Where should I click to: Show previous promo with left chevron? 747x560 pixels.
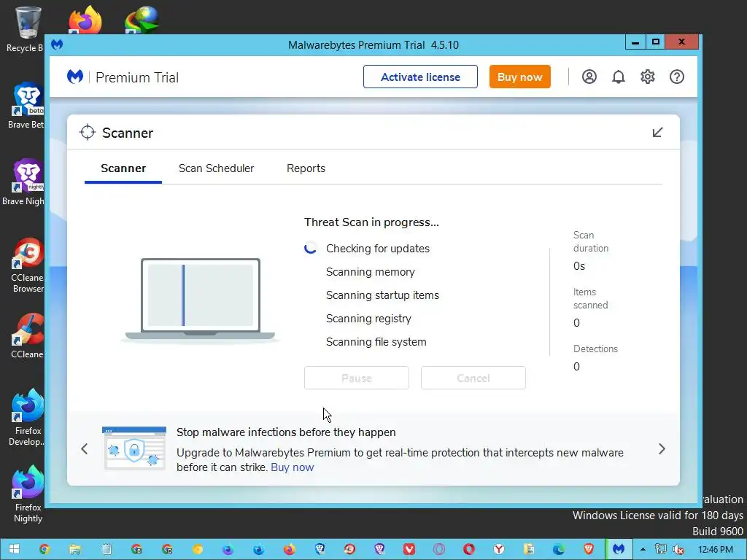(x=85, y=448)
